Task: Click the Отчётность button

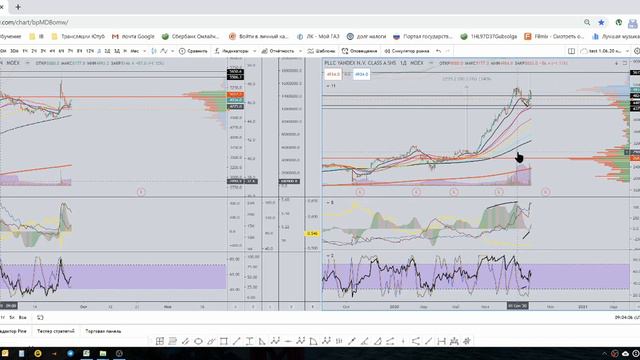Action: click(x=278, y=51)
